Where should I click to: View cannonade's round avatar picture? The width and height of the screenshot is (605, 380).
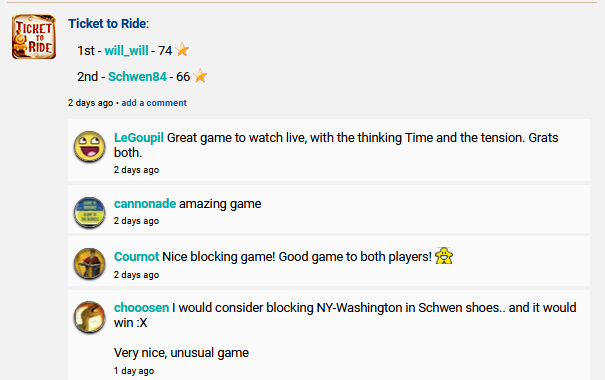(90, 212)
